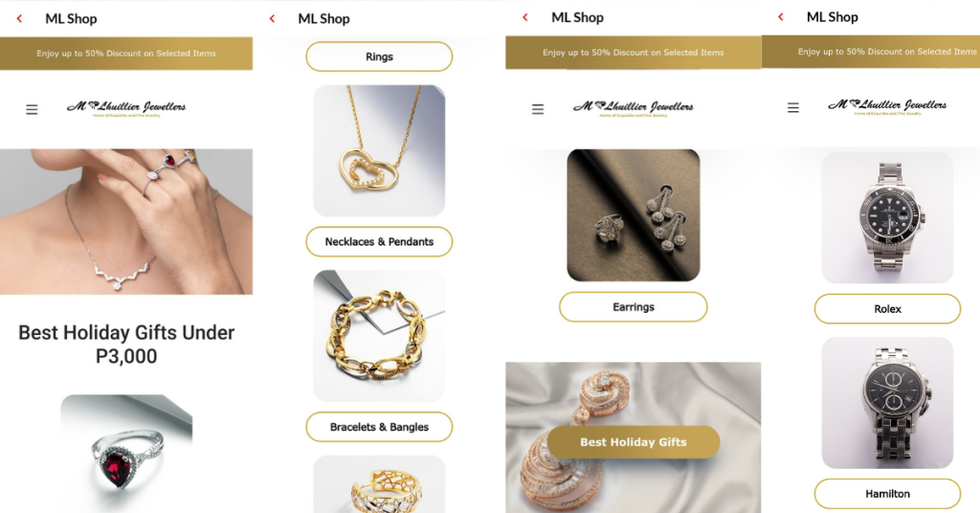Tap the gold heart necklace thumbnail
Screen dimensions: 980x513
click(x=379, y=150)
